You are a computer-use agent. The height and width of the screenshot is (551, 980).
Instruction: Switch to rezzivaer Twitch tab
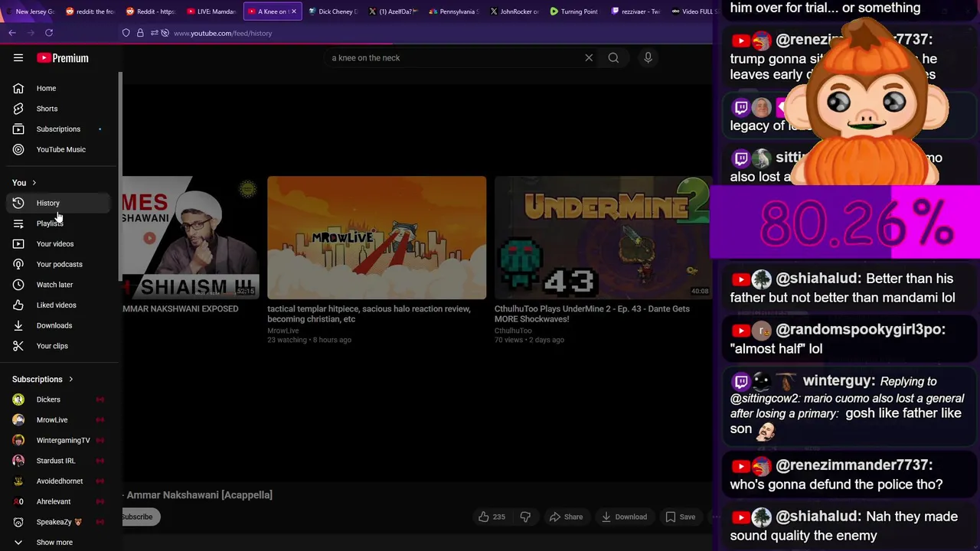point(635,11)
